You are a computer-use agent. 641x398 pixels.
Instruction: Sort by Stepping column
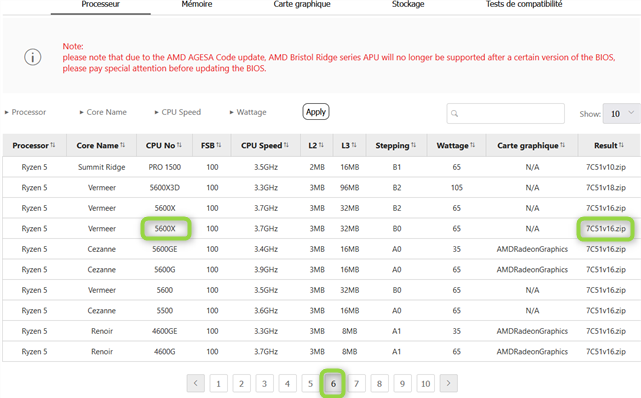pos(396,145)
